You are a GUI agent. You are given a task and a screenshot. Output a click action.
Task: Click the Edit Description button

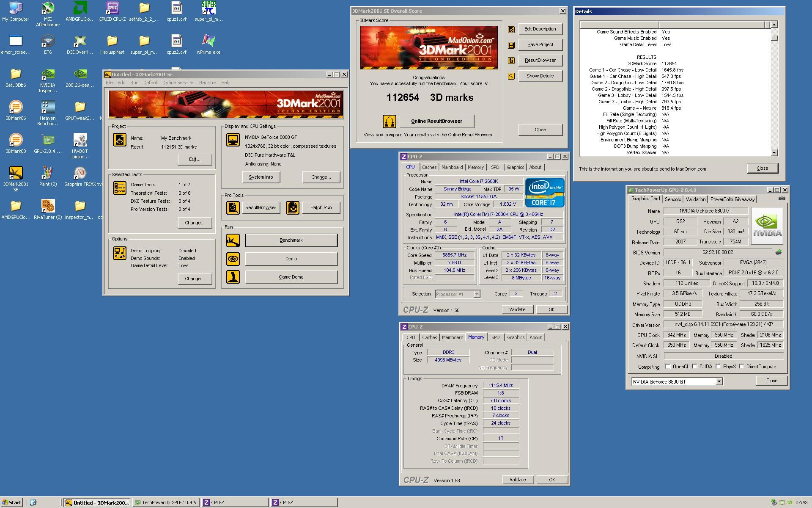[x=540, y=29]
